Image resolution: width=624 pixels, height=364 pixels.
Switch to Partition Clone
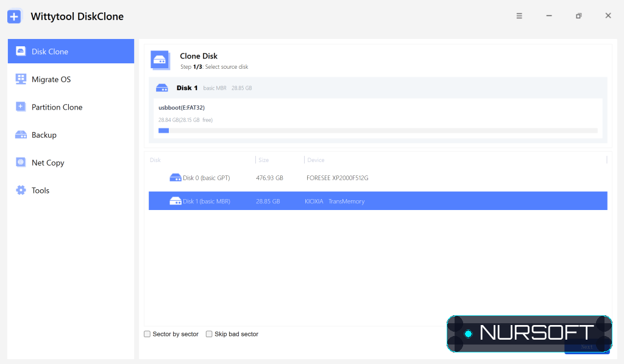click(x=71, y=107)
